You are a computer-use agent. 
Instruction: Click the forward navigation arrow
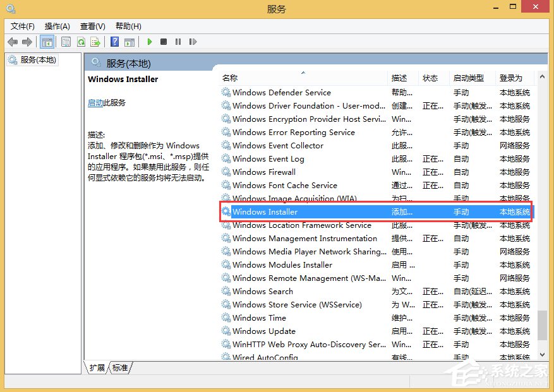point(26,42)
